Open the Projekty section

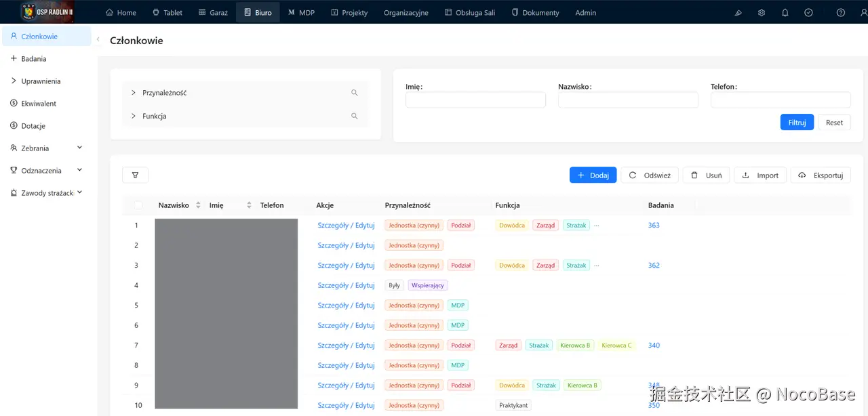point(349,12)
